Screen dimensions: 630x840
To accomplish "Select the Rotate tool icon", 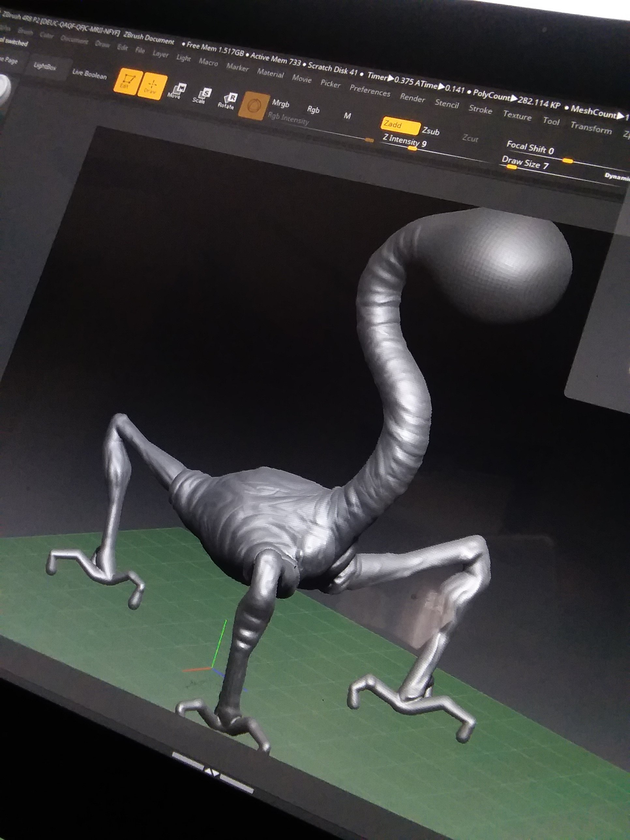I will click(x=228, y=101).
